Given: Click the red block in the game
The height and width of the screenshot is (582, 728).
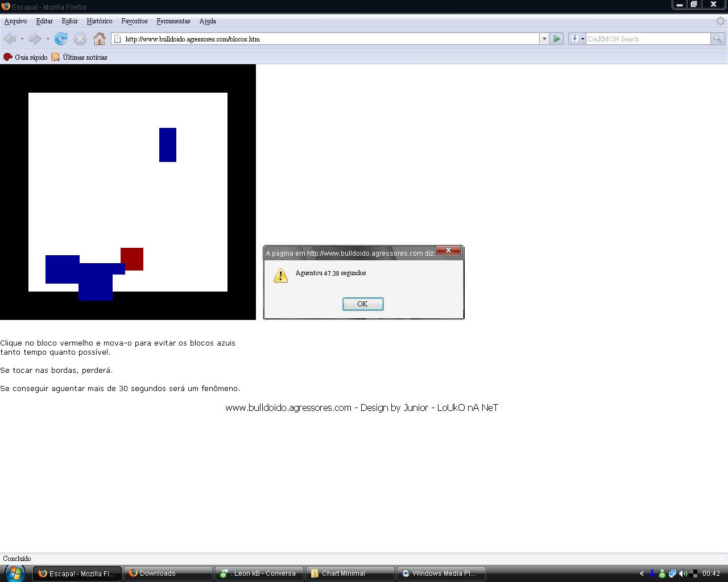Looking at the screenshot, I should [x=132, y=259].
